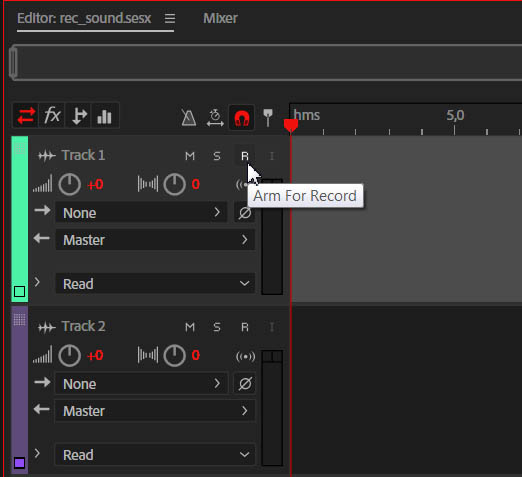Image resolution: width=522 pixels, height=477 pixels.
Task: Click the Track 1 stereo balance icon
Action: coord(148,184)
